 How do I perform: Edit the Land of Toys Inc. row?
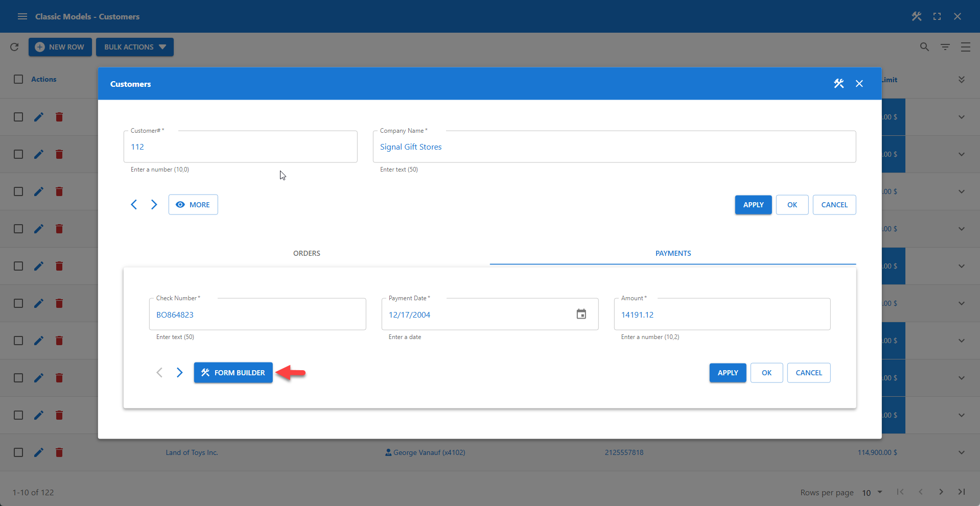39,452
